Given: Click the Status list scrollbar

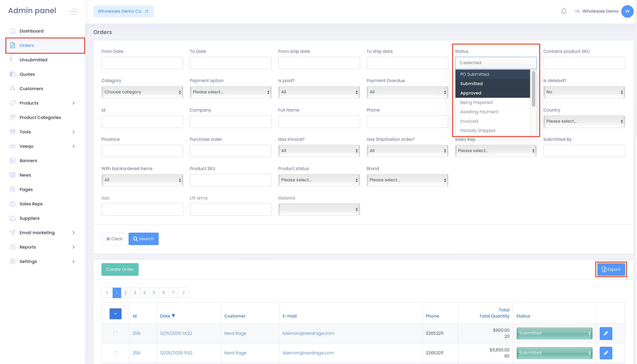Looking at the screenshot, I should pyautogui.click(x=533, y=89).
